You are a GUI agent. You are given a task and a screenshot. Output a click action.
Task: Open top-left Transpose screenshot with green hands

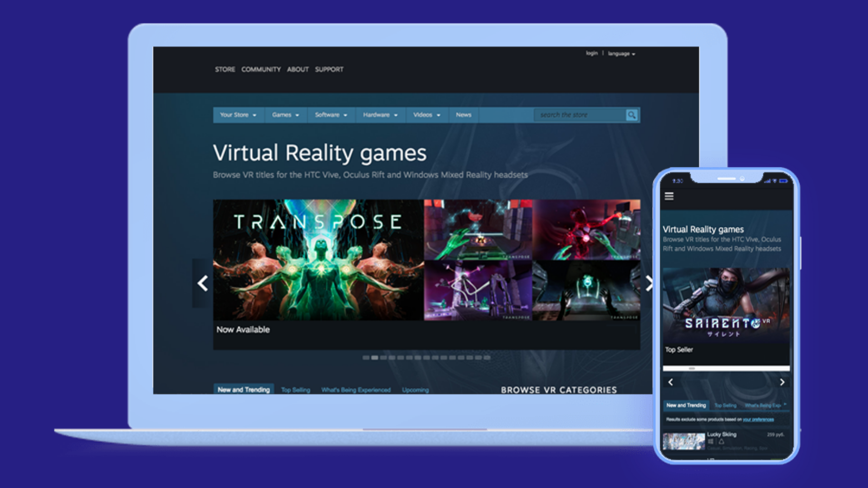click(478, 230)
